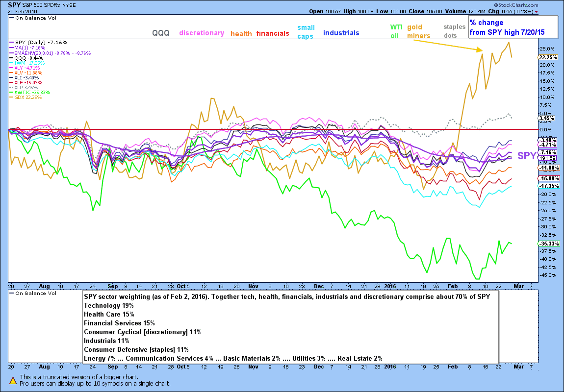Click the red down arrow beside Chg
The width and height of the screenshot is (564, 392).
pos(537,11)
